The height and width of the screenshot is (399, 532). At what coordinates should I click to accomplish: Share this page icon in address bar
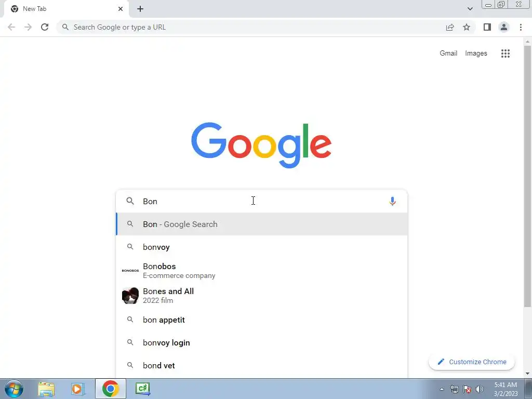pyautogui.click(x=450, y=27)
